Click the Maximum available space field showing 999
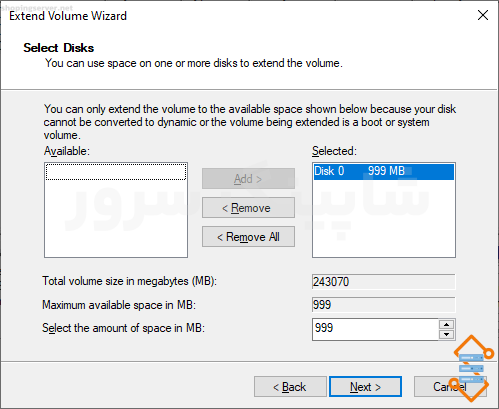The image size is (499, 409). click(384, 305)
